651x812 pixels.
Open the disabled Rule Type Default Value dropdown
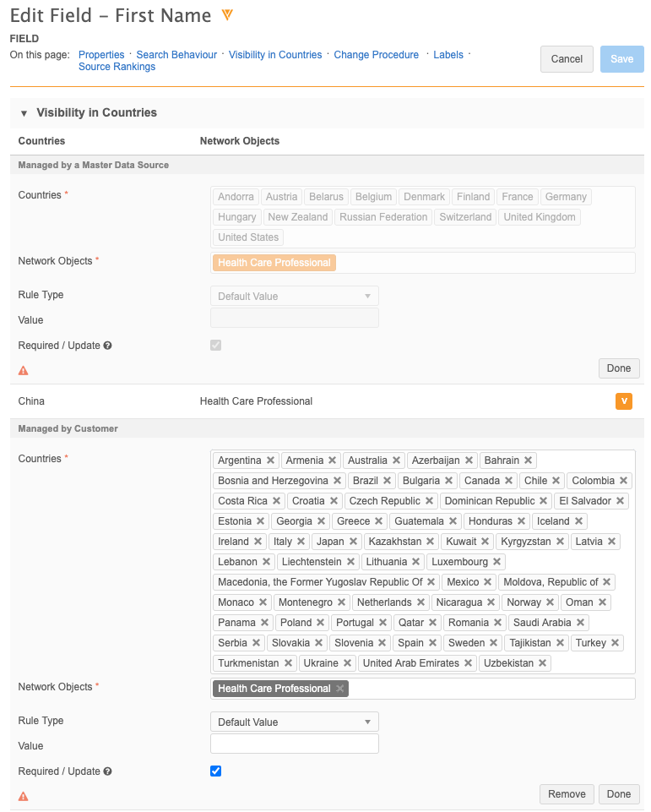pos(294,296)
